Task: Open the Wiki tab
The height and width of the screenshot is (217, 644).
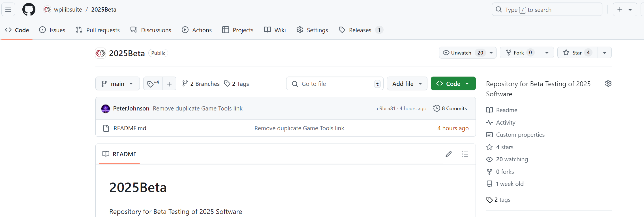Action: coord(275,30)
